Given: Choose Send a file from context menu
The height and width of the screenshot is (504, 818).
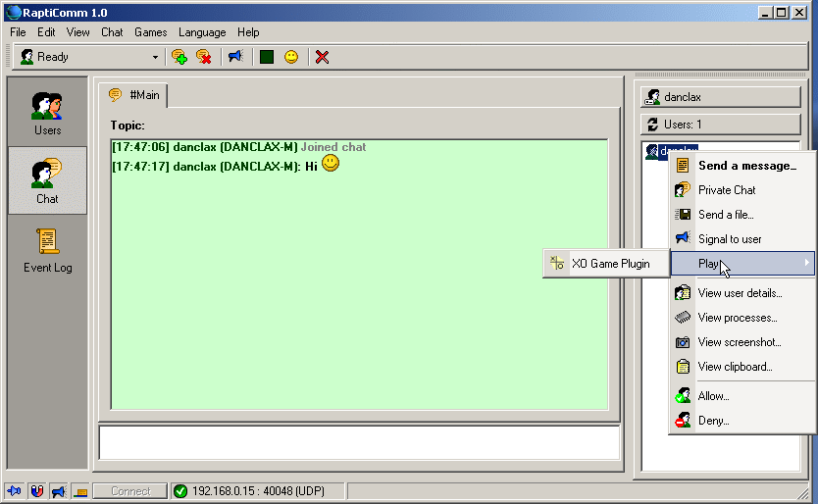Looking at the screenshot, I should click(742, 215).
